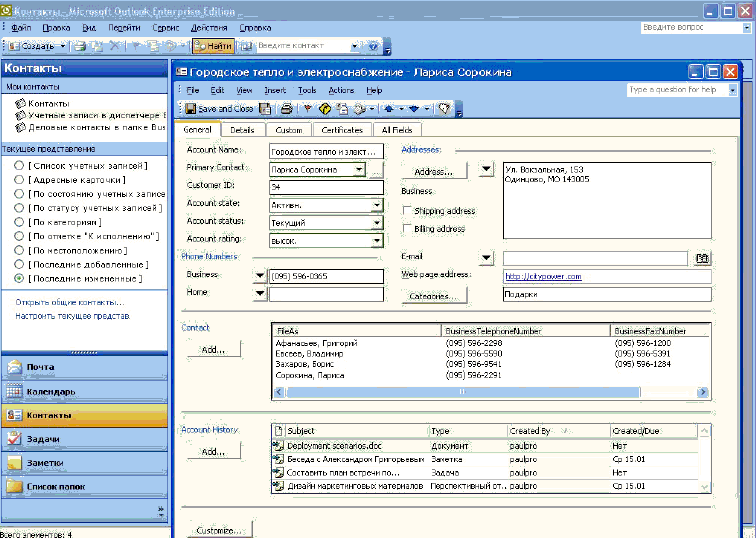
Task: Click the red follow-up flag icon
Action: point(307,109)
